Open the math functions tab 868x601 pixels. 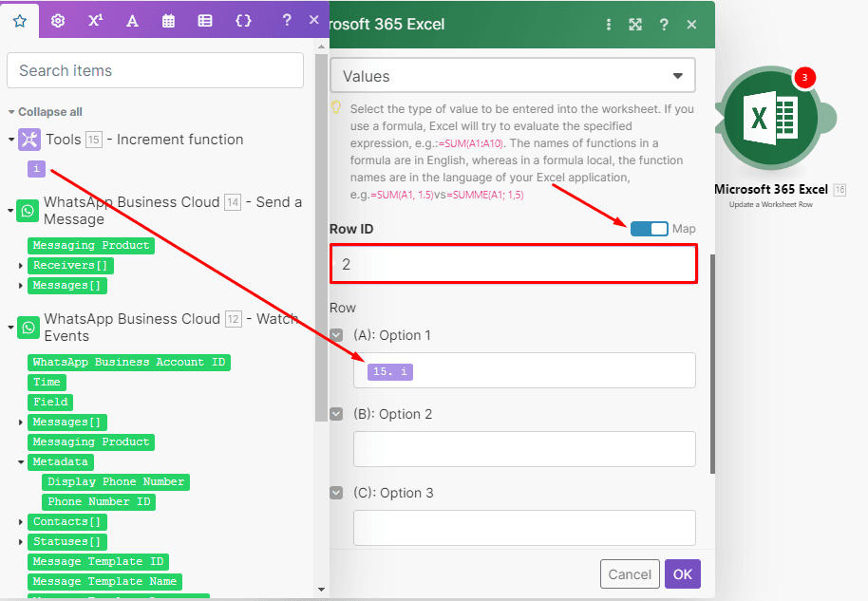(x=95, y=20)
